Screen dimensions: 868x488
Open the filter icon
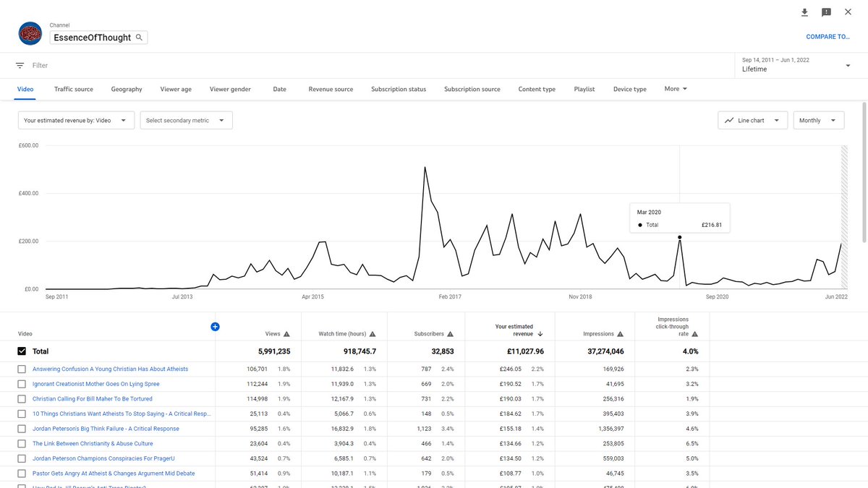coord(20,65)
